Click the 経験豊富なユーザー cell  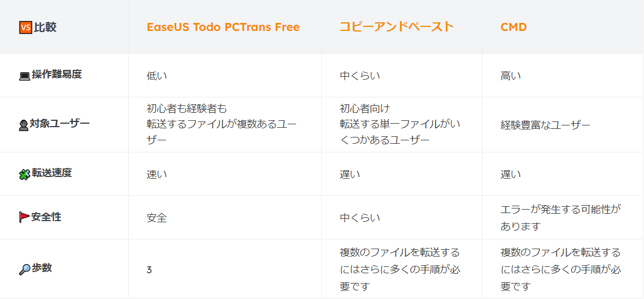(x=545, y=125)
